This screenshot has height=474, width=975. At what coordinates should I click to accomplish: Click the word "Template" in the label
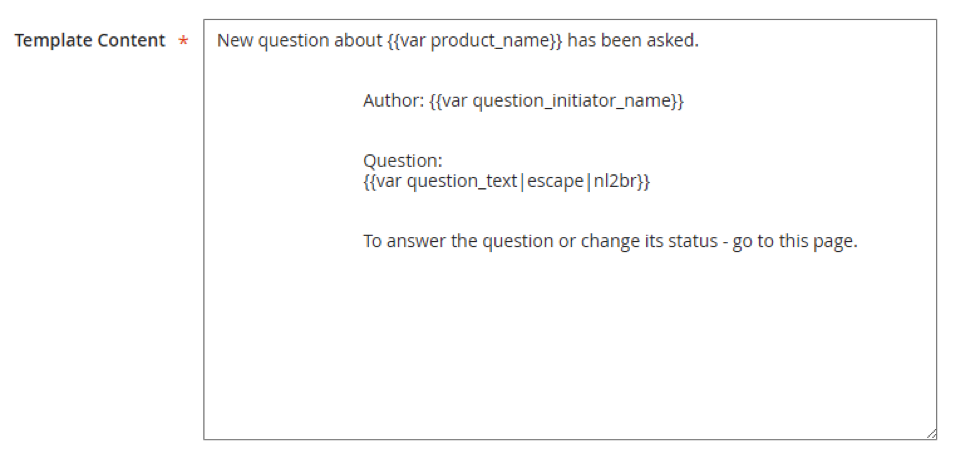[x=52, y=41]
